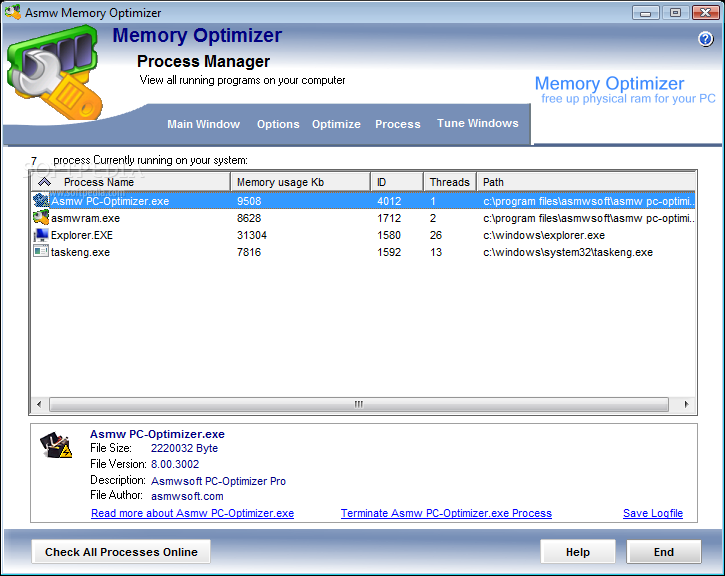Sort by Threads column header
Viewport: 725px width, 576px height.
click(x=450, y=182)
